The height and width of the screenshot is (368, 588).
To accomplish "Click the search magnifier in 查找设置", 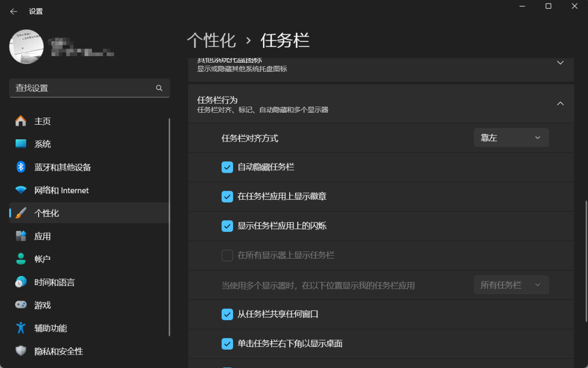I will [159, 88].
